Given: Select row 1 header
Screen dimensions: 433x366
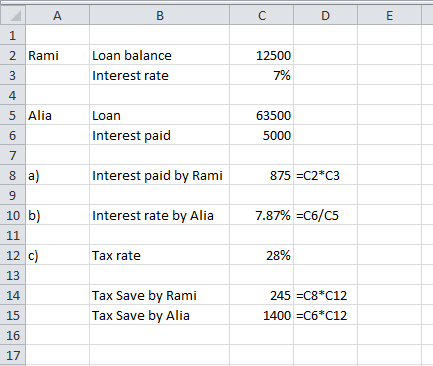Looking at the screenshot, I should coord(13,35).
